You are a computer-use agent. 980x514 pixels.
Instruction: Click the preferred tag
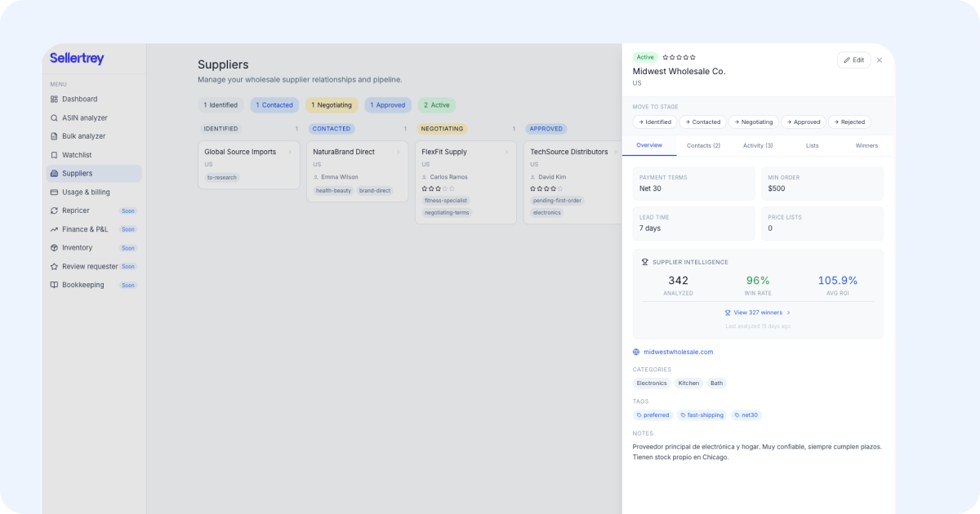click(x=653, y=414)
